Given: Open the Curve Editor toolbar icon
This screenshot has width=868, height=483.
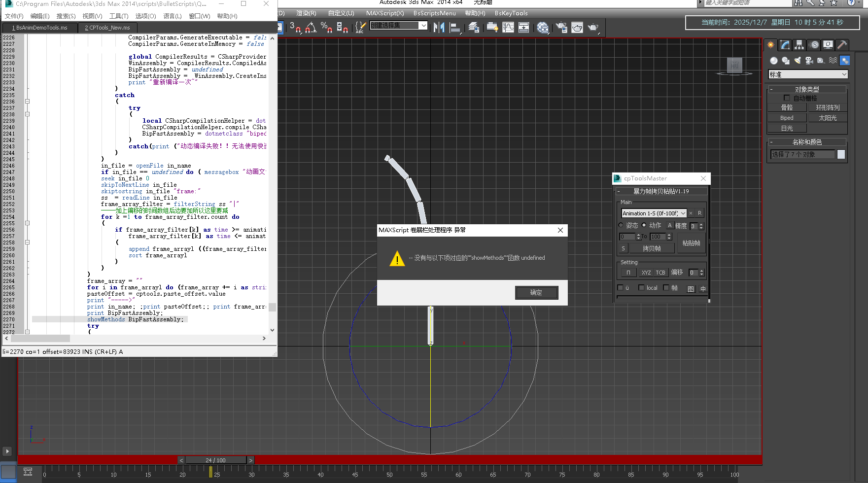Looking at the screenshot, I should pos(508,28).
